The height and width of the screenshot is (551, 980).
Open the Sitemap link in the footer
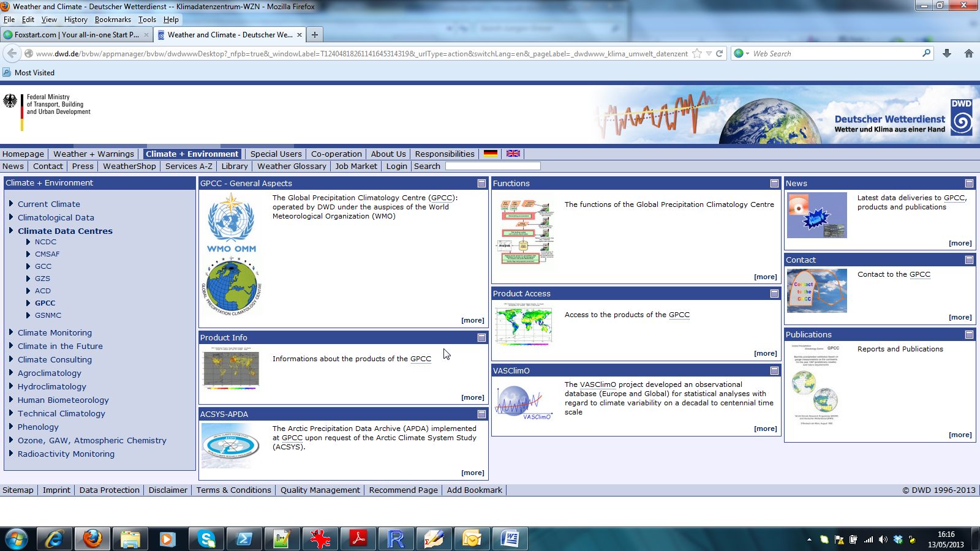click(x=18, y=490)
